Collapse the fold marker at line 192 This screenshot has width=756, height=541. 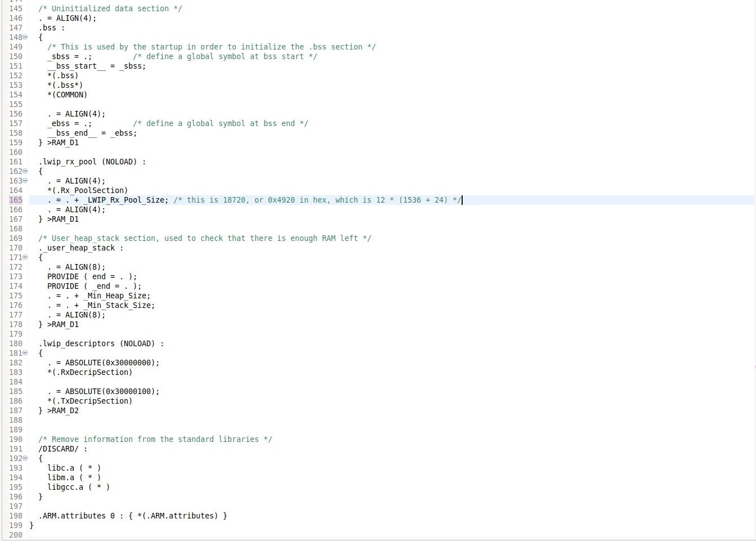pyautogui.click(x=25, y=458)
